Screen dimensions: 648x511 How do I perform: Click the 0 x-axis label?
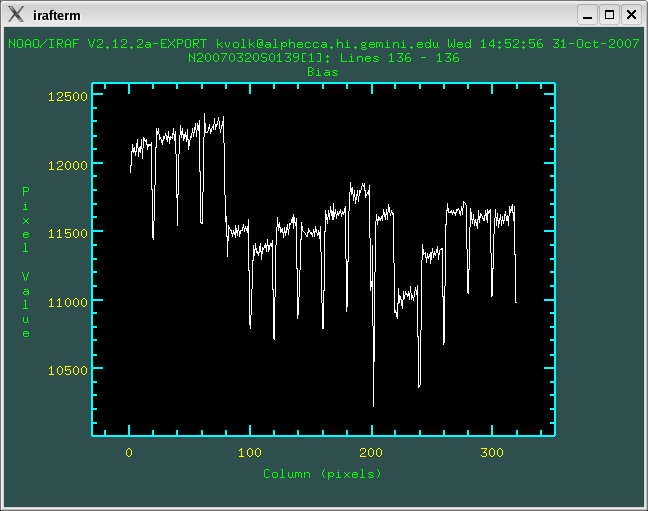coord(129,453)
